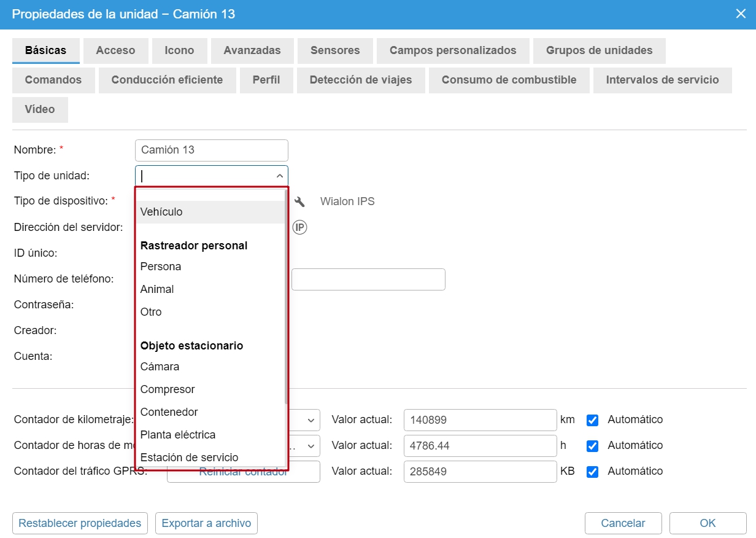Click the dropdown list scrollbar
The width and height of the screenshot is (756, 538).
[286, 295]
